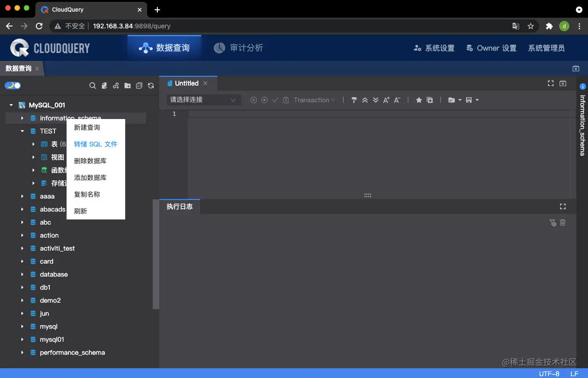Open the 请选择连接 connection selector
588x378 pixels.
[x=203, y=100]
